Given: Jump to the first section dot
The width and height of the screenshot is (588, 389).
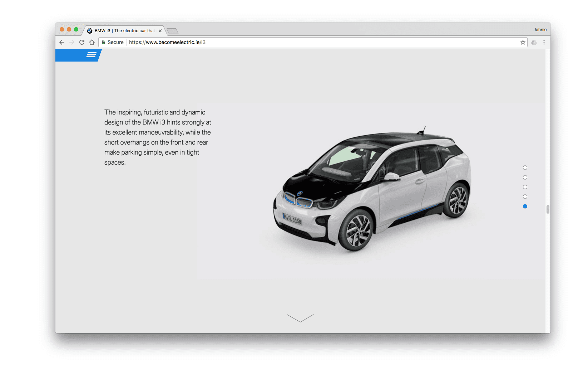Looking at the screenshot, I should point(525,168).
